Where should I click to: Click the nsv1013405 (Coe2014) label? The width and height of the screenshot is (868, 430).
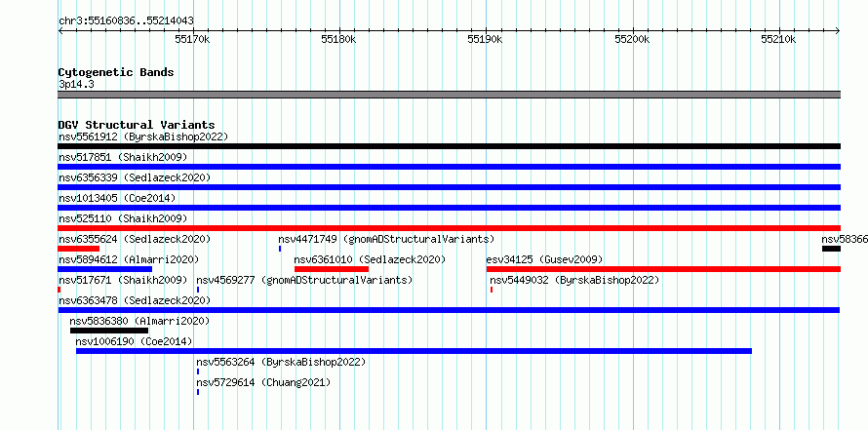[117, 198]
